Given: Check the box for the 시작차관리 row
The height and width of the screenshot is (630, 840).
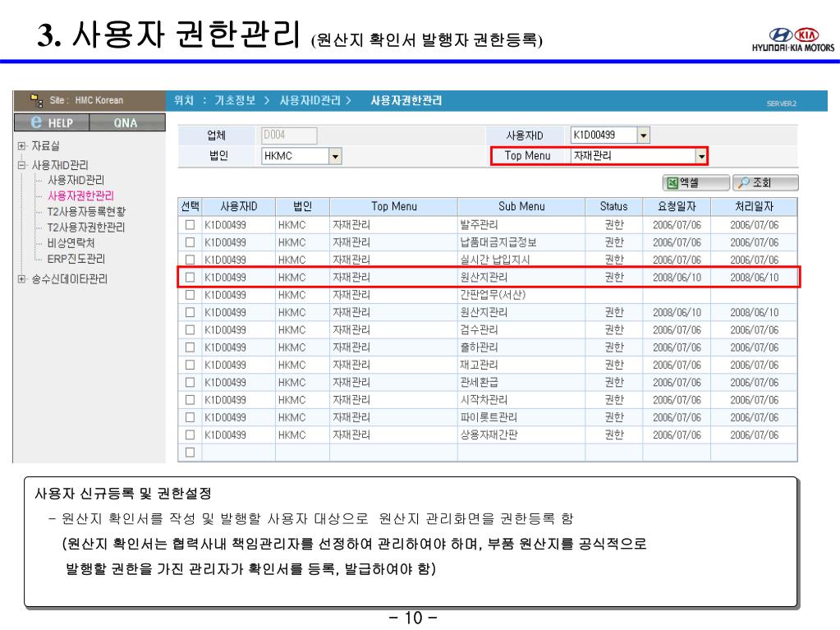Looking at the screenshot, I should 190,400.
